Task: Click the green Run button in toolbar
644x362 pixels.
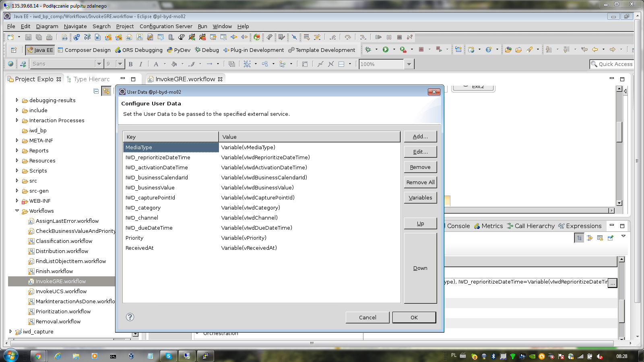Action: coord(386,49)
